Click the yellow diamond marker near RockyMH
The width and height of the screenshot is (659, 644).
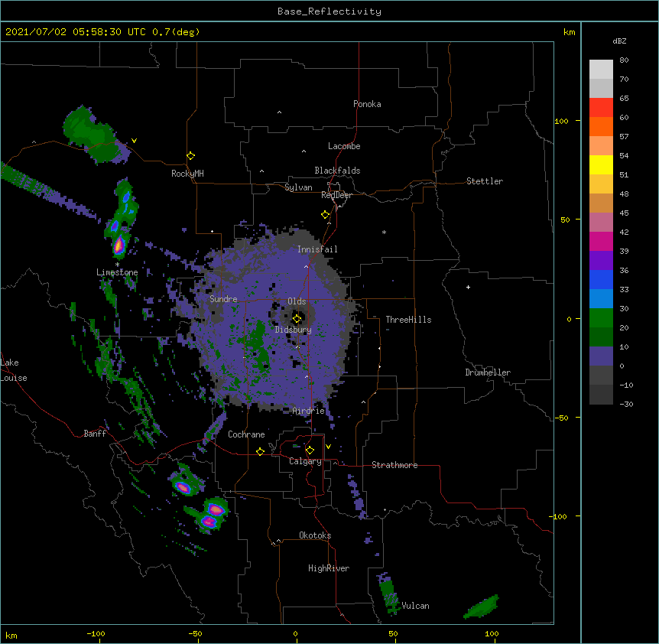191,156
